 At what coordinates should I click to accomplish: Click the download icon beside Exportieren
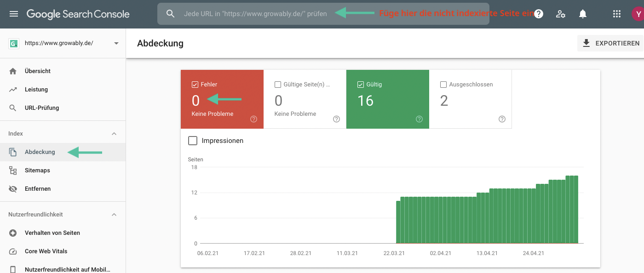pyautogui.click(x=586, y=43)
